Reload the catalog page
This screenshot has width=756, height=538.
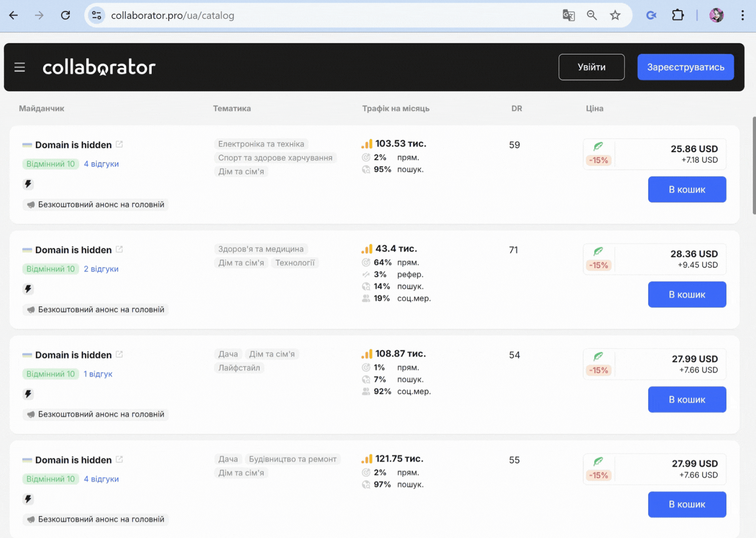point(65,15)
